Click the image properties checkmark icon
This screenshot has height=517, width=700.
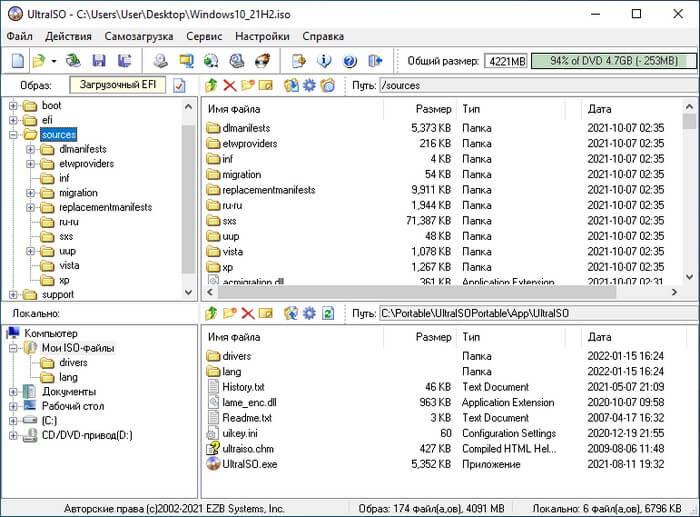point(179,86)
